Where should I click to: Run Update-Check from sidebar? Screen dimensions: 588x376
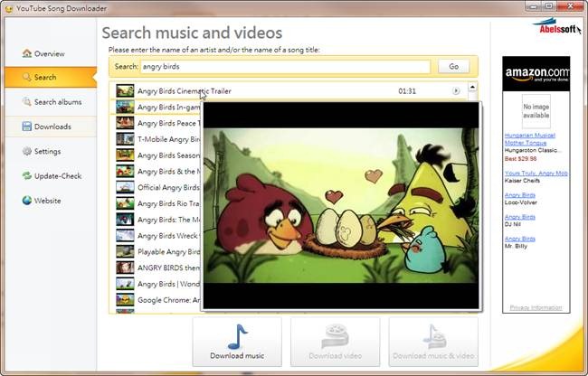[51, 176]
